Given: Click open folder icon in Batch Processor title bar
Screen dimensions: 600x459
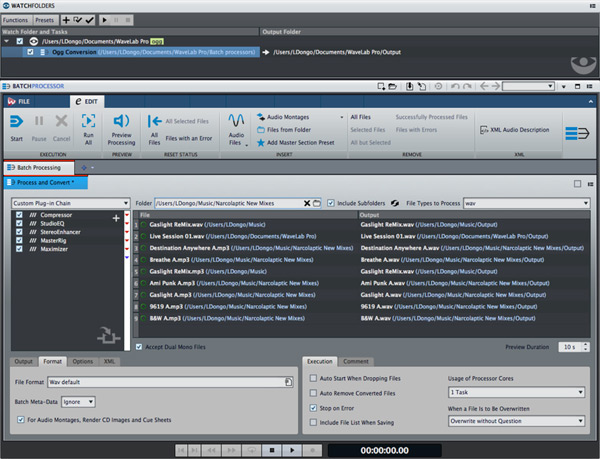Looking at the screenshot, I should tap(392, 86).
